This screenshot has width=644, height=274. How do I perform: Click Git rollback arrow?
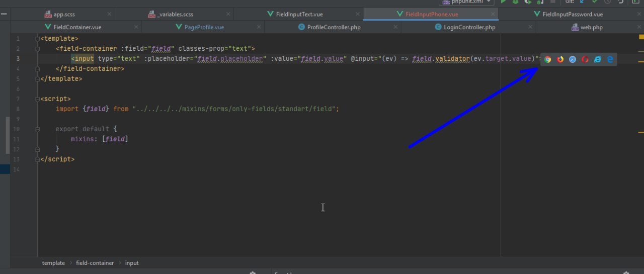coord(620,2)
